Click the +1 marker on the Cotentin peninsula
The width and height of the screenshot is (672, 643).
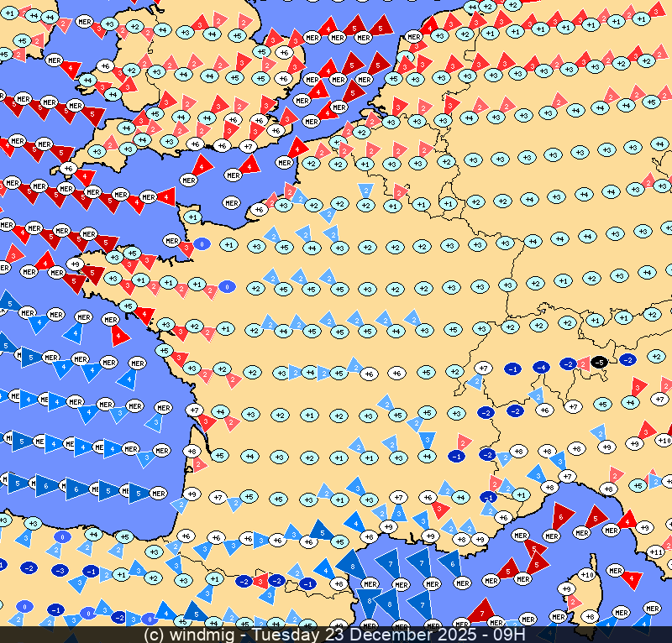pyautogui.click(x=192, y=217)
